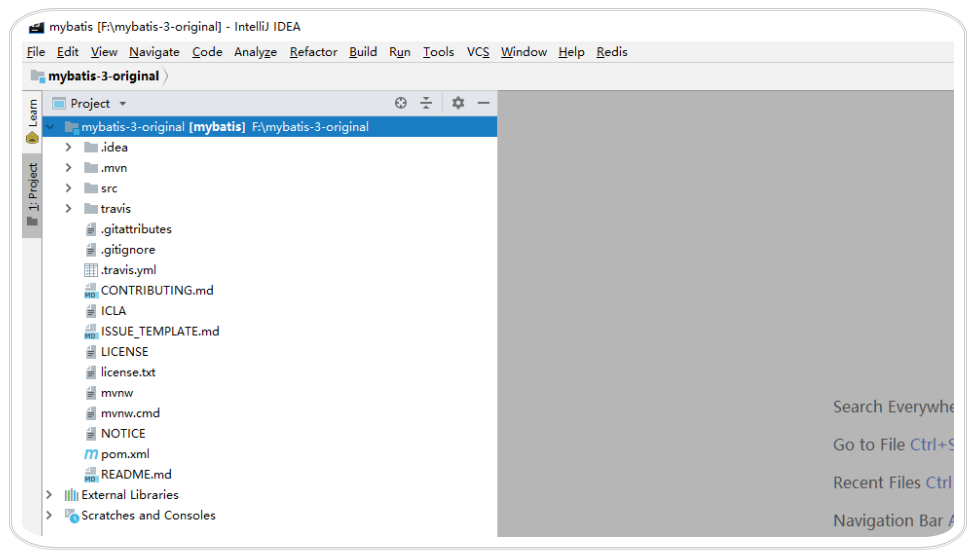Click the Collapse All icon in Project panel
Image resolution: width=979 pixels, height=557 pixels.
coord(426,103)
